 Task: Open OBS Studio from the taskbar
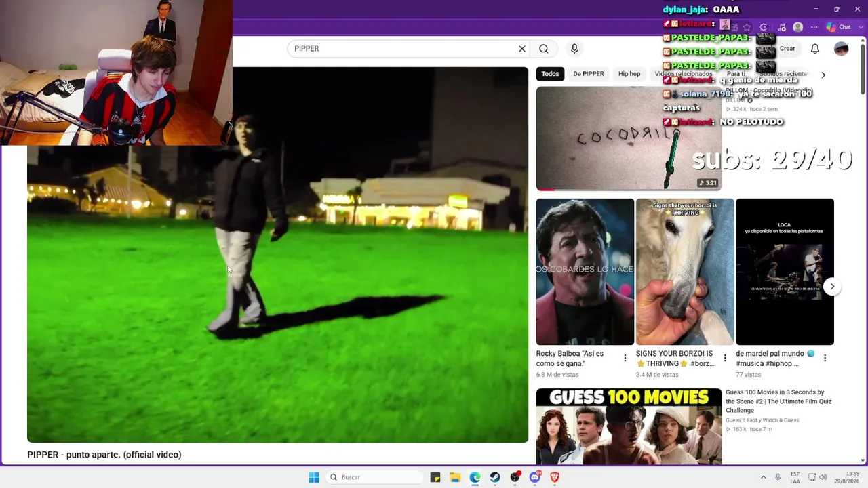515,477
